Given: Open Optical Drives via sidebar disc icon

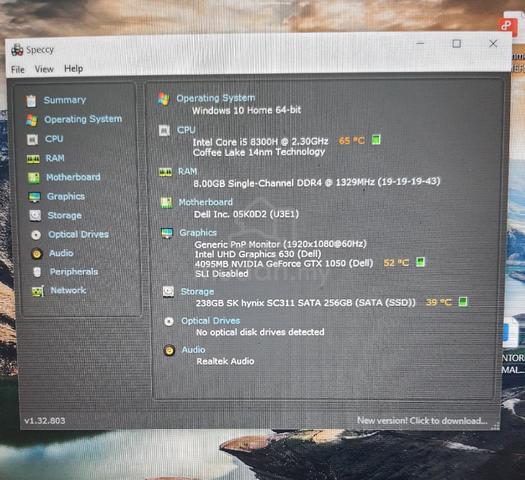Looking at the screenshot, I should [x=36, y=235].
